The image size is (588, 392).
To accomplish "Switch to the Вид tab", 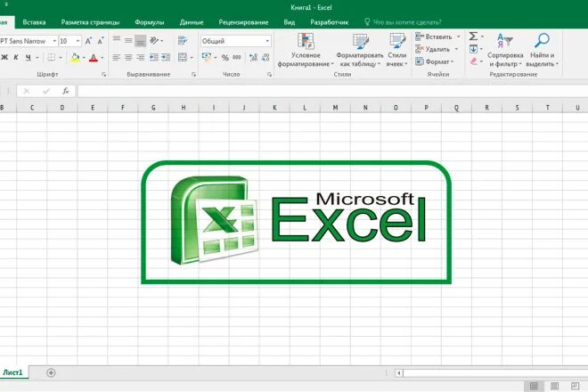I will (290, 22).
